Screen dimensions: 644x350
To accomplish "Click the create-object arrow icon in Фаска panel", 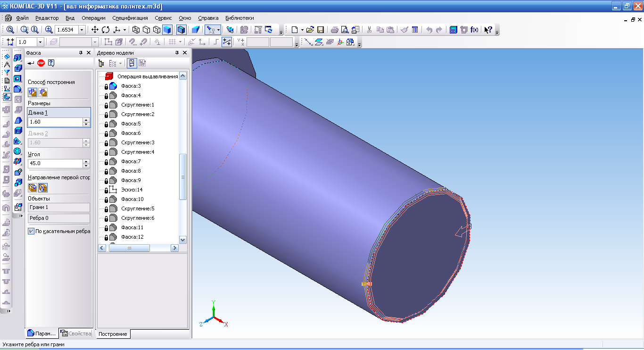I will [x=31, y=63].
